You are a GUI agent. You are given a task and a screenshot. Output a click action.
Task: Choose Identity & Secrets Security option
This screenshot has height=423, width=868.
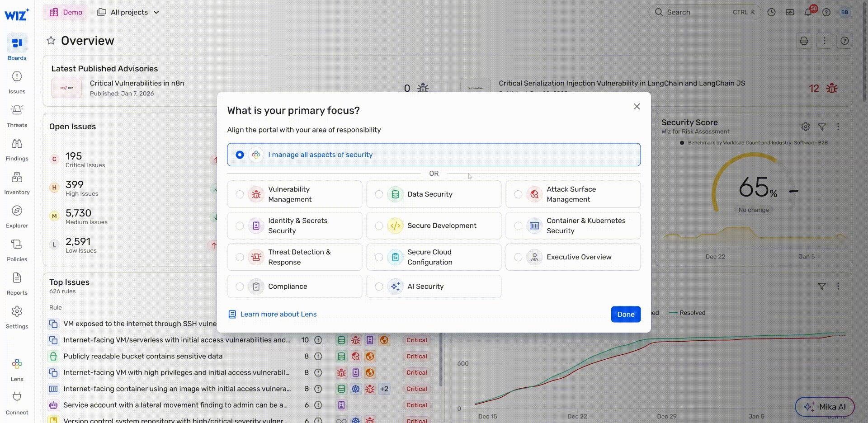click(294, 226)
